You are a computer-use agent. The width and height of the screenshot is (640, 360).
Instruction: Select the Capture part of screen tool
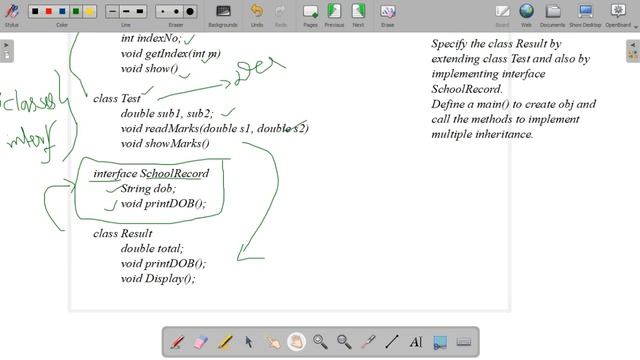[440, 342]
